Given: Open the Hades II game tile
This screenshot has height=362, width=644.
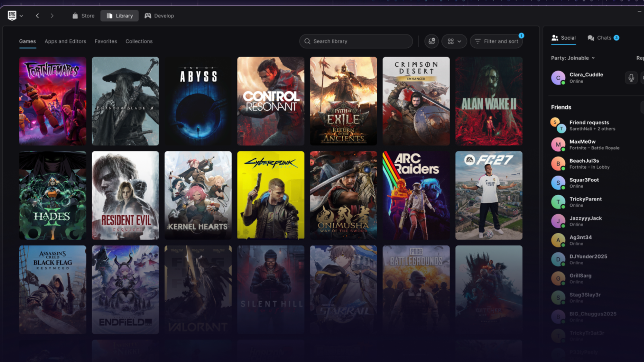Looking at the screenshot, I should click(53, 195).
